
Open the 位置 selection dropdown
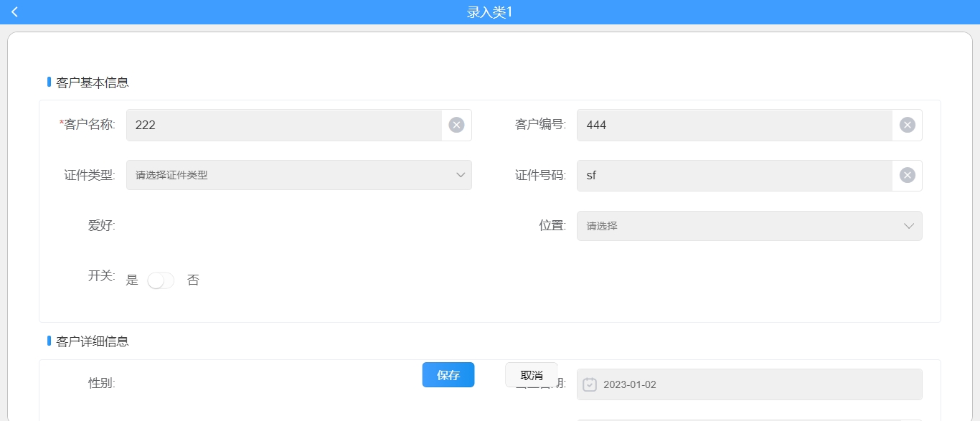[749, 225]
